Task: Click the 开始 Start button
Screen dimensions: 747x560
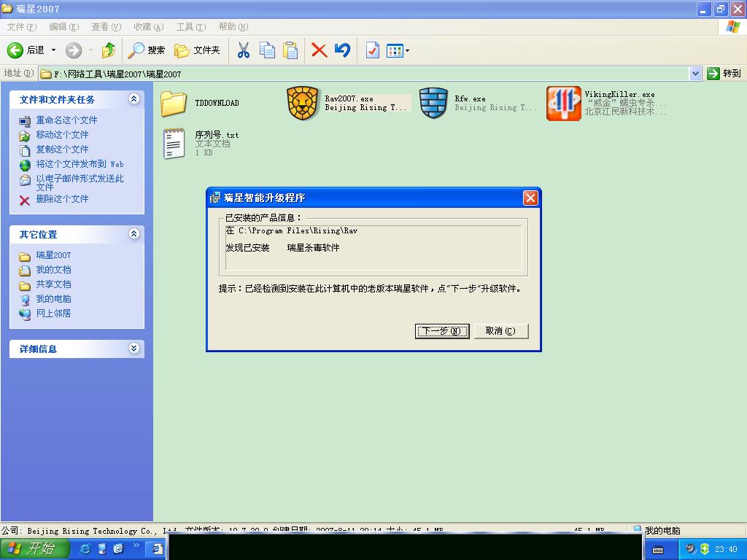Action: pos(34,548)
